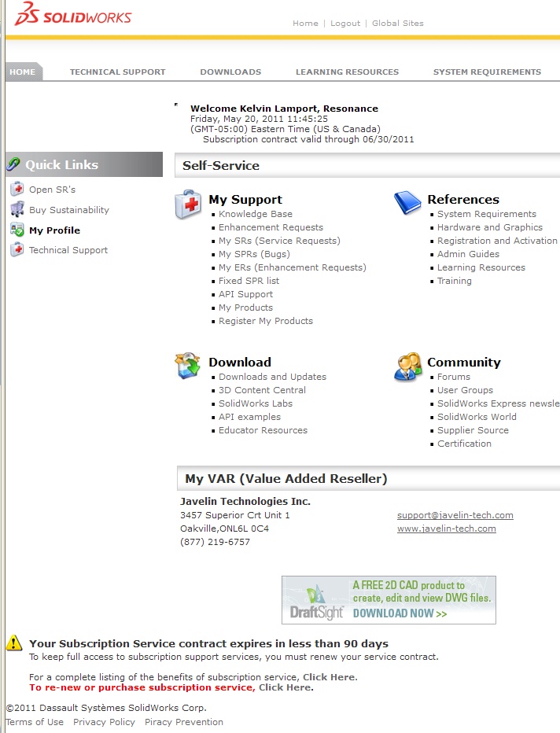
Task: Click the Buy Sustainability cart icon
Action: pos(17,209)
